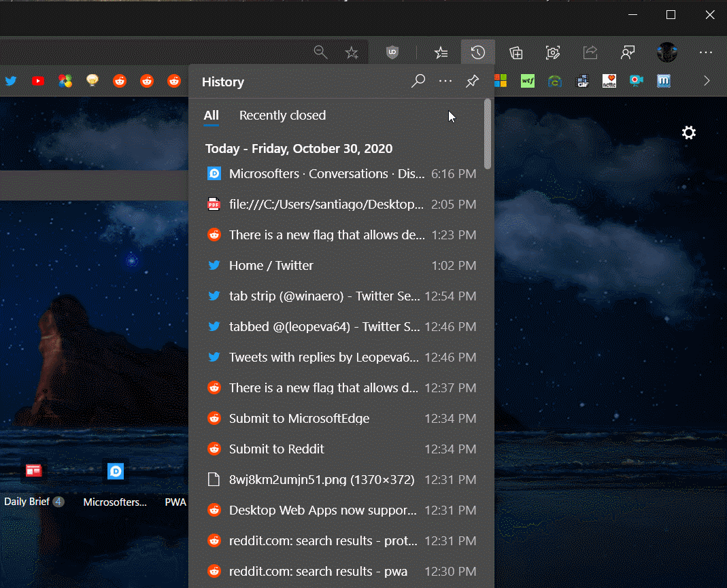Screen dimensions: 727x588
Task: Switch to the Recently closed tab
Action: (x=282, y=116)
